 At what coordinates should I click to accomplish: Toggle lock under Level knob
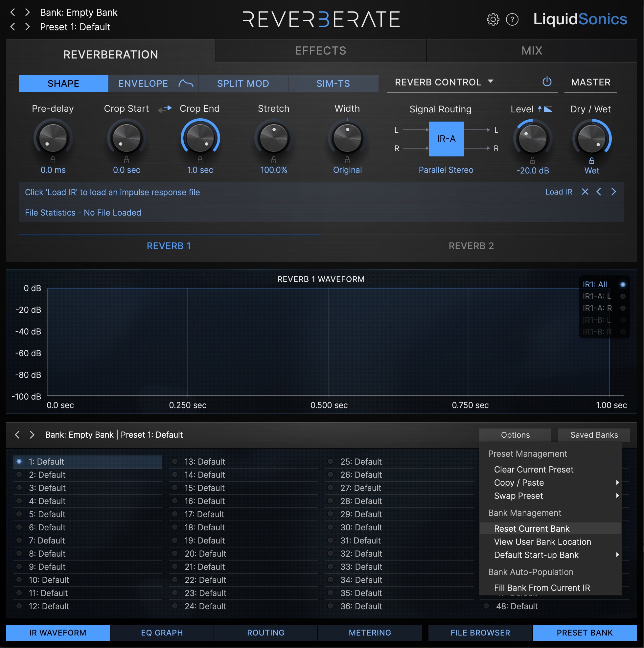click(532, 160)
